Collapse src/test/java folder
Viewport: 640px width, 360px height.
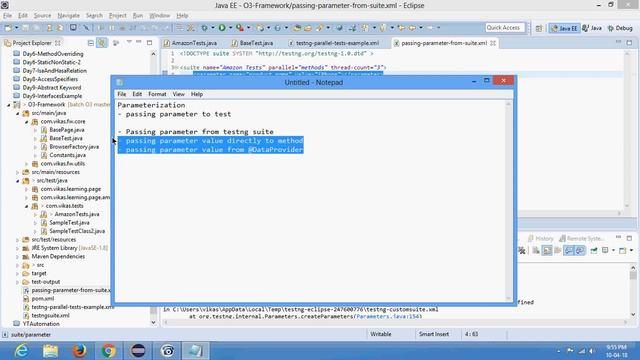coord(18,181)
